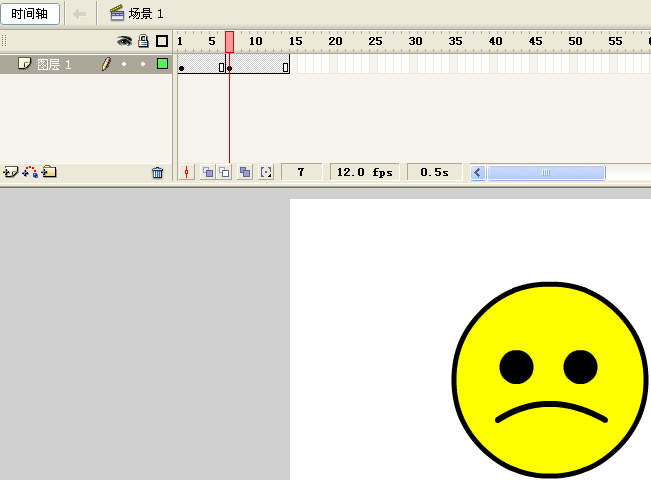
Task: Click frame number 30 on timeline ruler
Action: pyautogui.click(x=415, y=41)
